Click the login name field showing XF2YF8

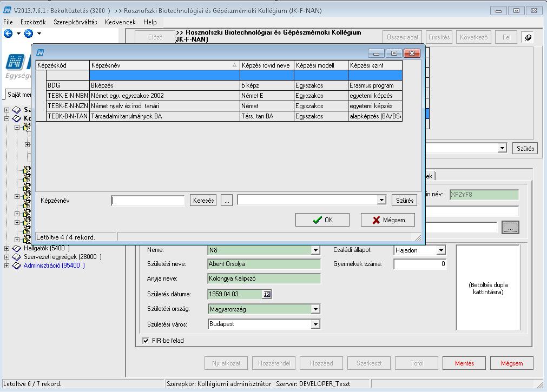pos(484,195)
